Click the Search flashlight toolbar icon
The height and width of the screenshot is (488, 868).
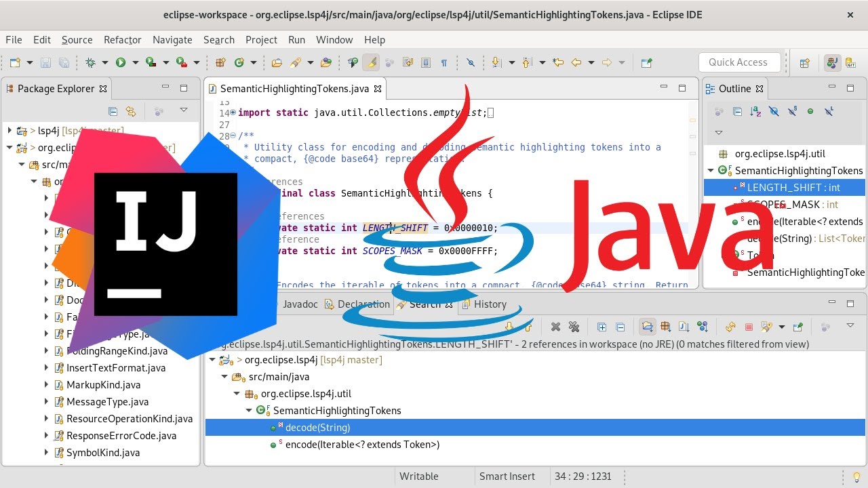(296, 62)
